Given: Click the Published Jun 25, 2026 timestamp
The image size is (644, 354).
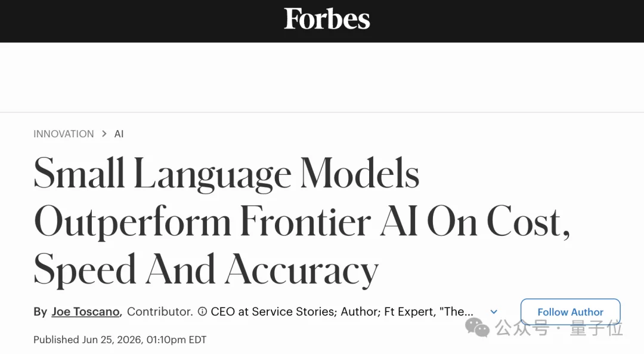Looking at the screenshot, I should click(120, 340).
